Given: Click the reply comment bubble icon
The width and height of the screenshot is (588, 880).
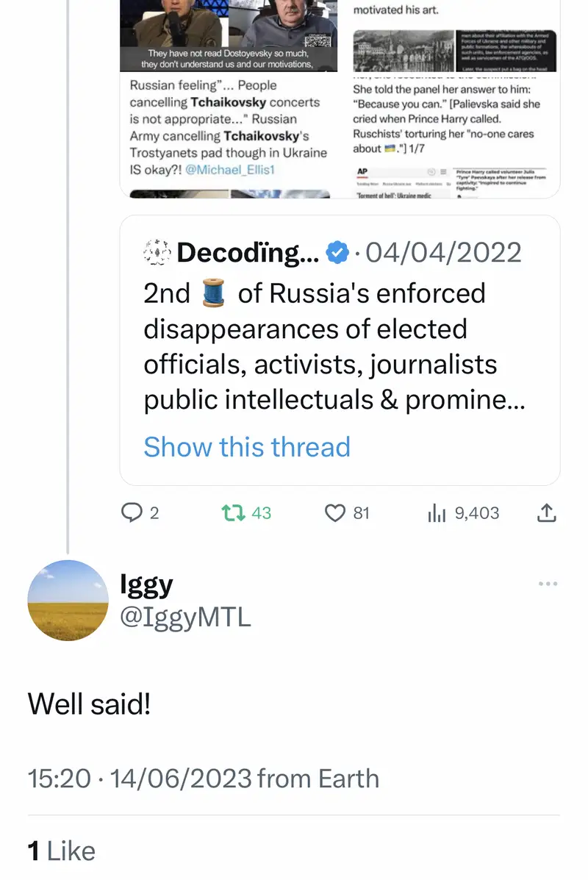Looking at the screenshot, I should click(x=132, y=513).
